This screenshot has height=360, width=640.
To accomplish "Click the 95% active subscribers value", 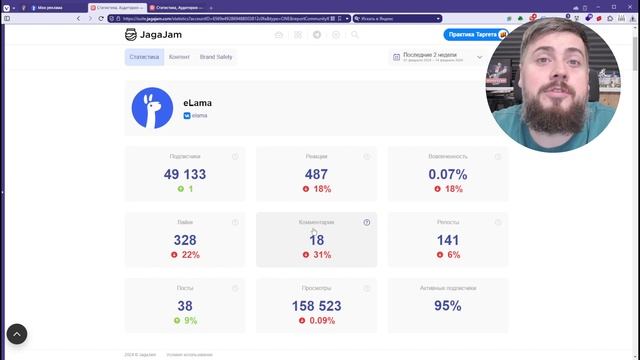I will click(x=448, y=306).
